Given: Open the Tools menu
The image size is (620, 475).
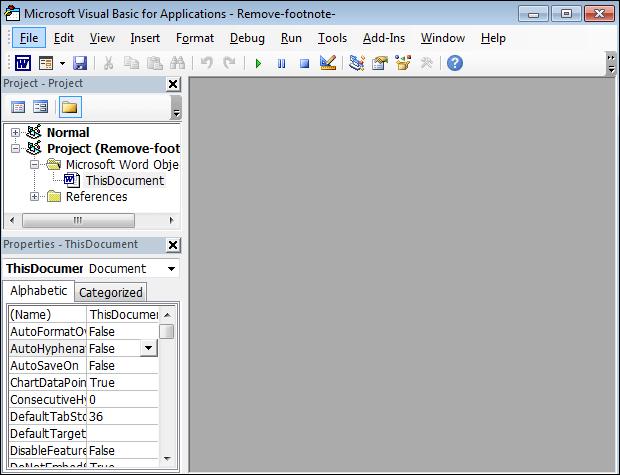Looking at the screenshot, I should [333, 38].
